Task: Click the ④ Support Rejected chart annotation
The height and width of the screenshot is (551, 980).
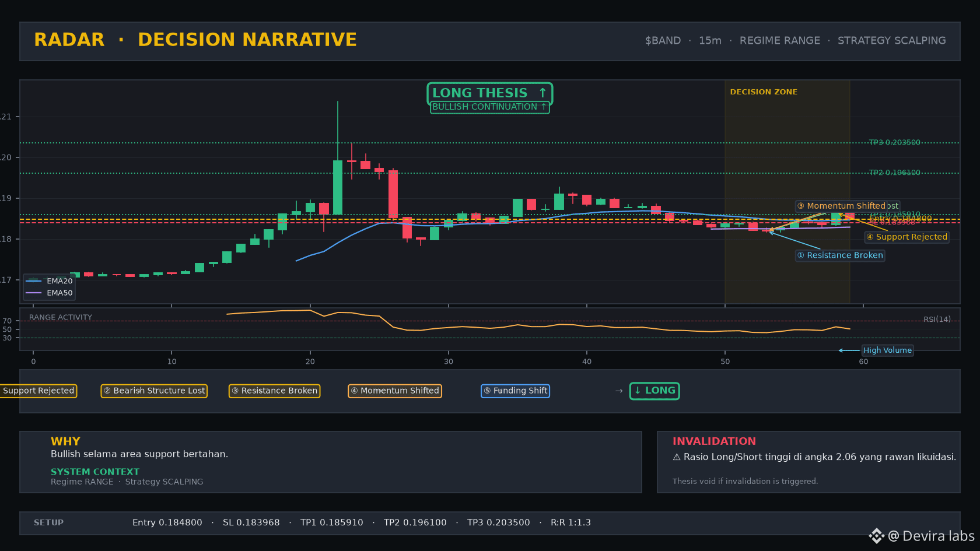Action: (907, 237)
